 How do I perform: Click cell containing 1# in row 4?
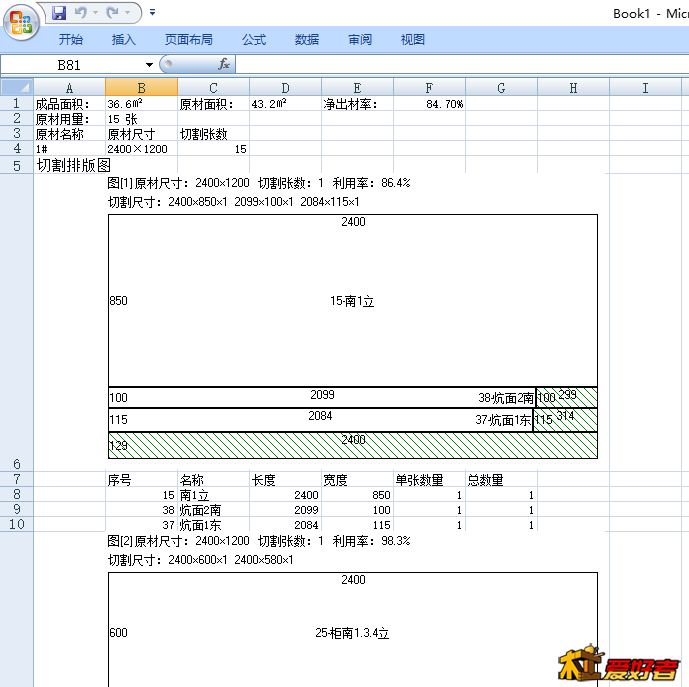[x=69, y=149]
